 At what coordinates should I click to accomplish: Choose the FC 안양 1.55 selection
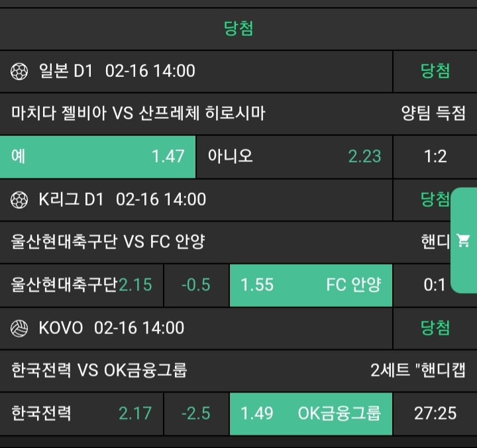tap(311, 285)
